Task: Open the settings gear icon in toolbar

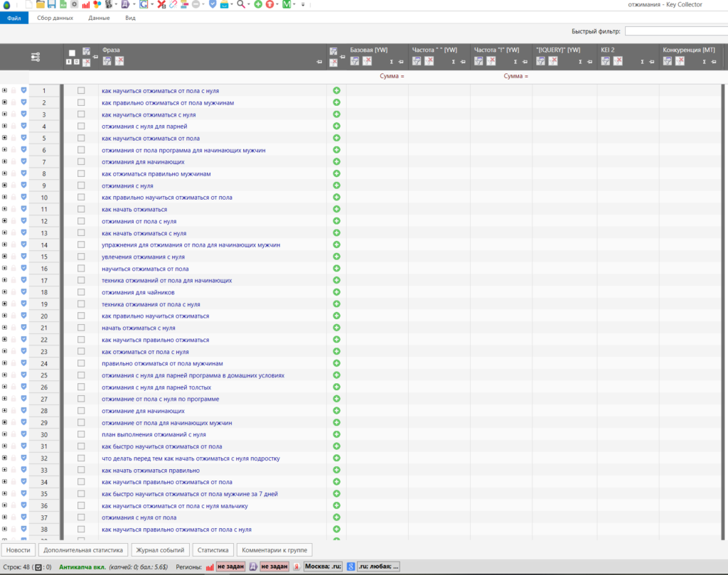Action: tap(74, 5)
